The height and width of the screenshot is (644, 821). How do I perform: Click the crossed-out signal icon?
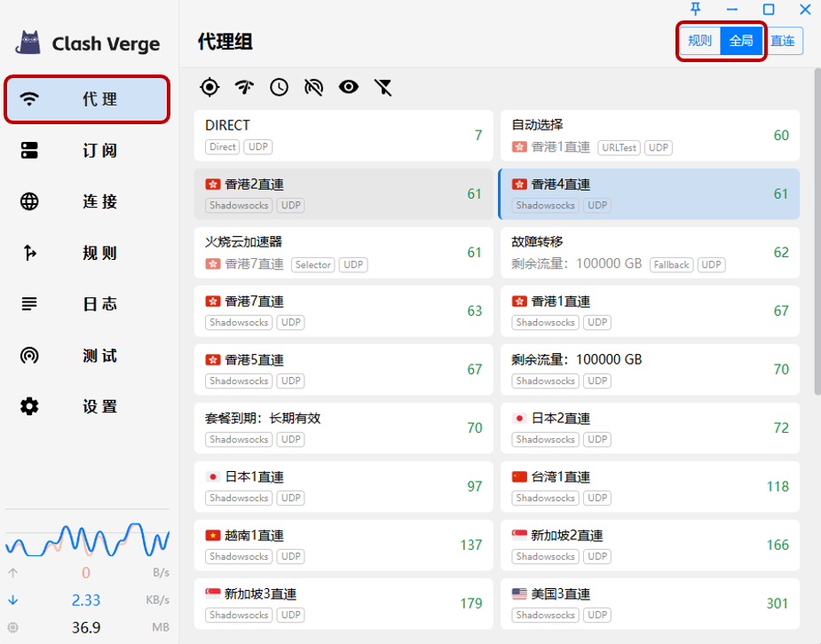coord(313,87)
